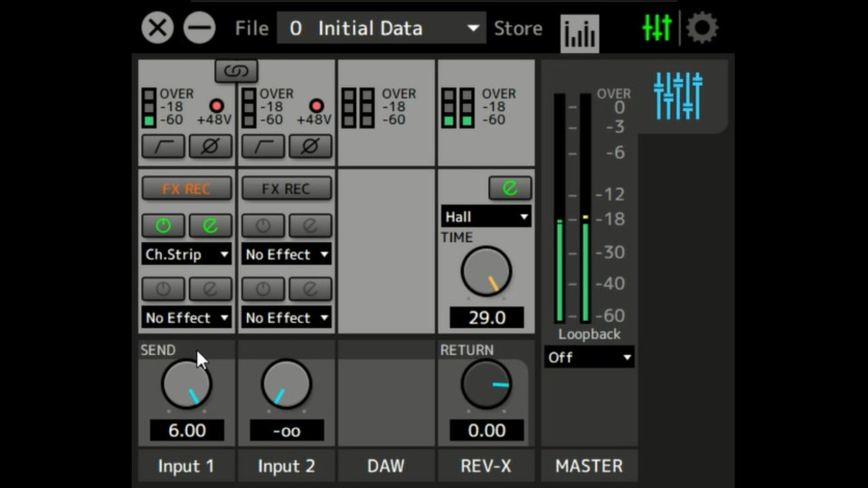This screenshot has height=488, width=868.
Task: Select the Input 2 channel label
Action: 287,466
